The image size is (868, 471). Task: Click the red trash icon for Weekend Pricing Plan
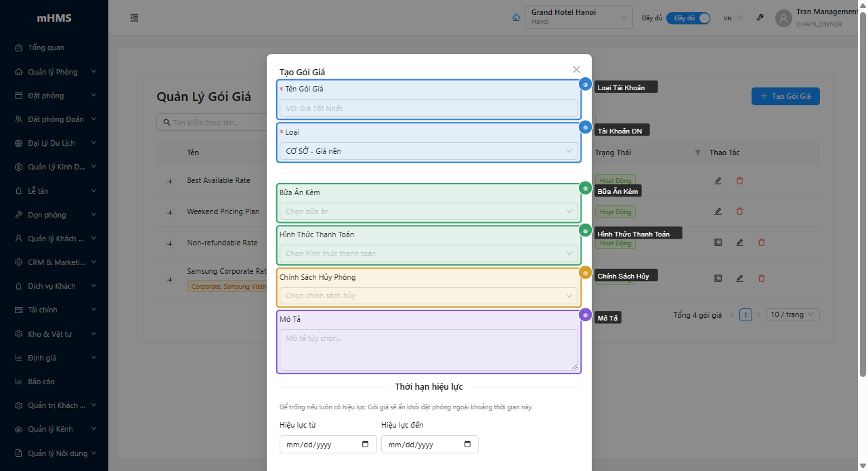[739, 211]
